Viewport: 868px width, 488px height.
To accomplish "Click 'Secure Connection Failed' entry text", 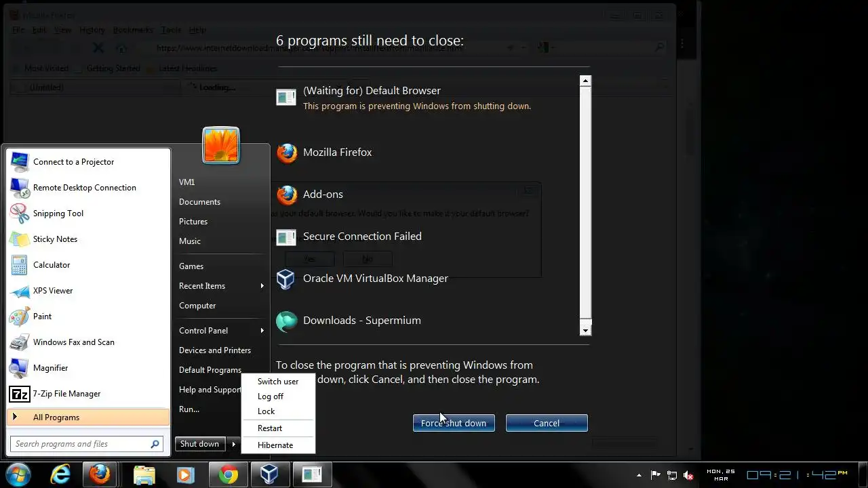I will [362, 237].
